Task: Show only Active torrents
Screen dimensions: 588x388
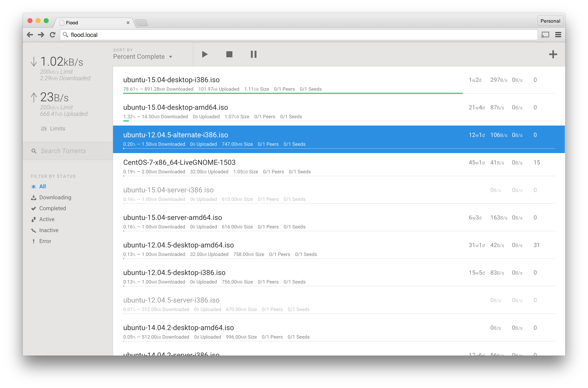Action: point(47,219)
